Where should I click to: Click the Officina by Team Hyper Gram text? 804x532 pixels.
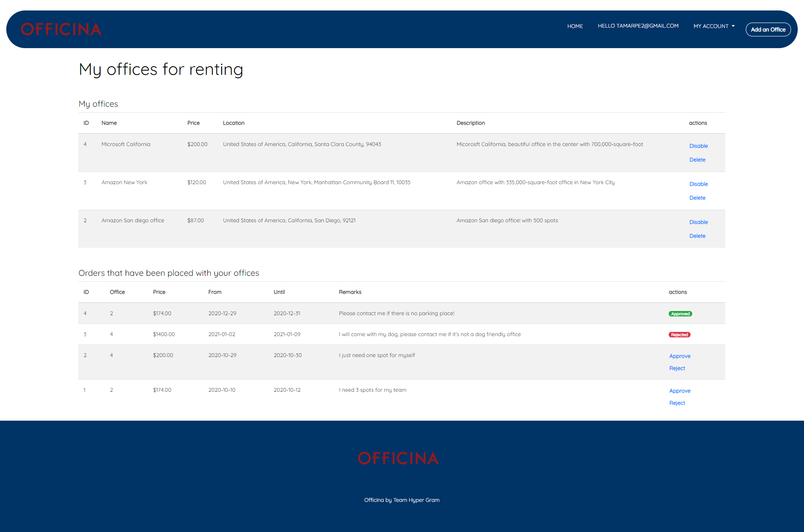pyautogui.click(x=402, y=500)
